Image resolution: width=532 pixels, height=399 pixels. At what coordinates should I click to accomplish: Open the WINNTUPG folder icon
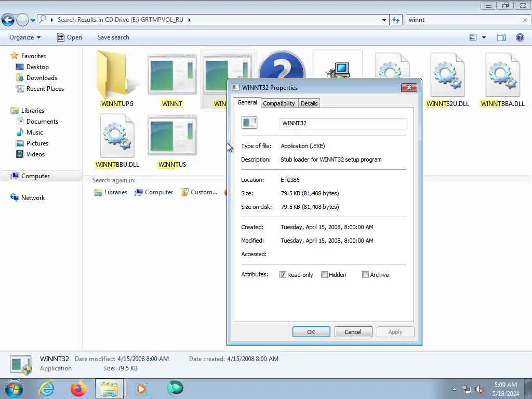coord(115,74)
